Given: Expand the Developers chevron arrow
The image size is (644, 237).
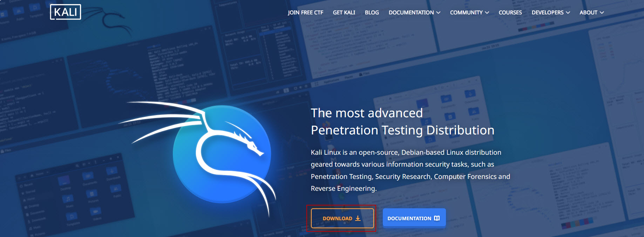Looking at the screenshot, I should 568,13.
